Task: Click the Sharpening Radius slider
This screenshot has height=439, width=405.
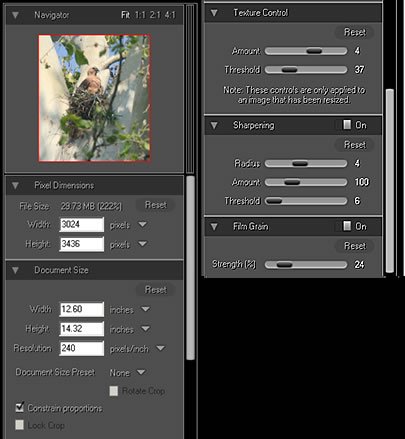Action: pyautogui.click(x=306, y=163)
